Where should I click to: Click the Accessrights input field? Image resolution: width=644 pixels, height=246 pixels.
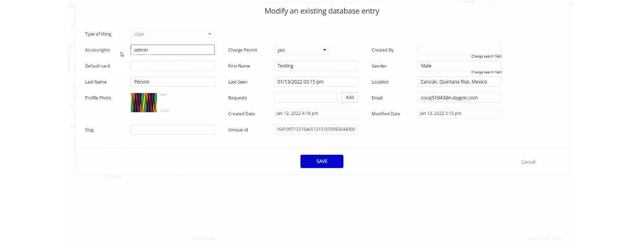pyautogui.click(x=172, y=50)
